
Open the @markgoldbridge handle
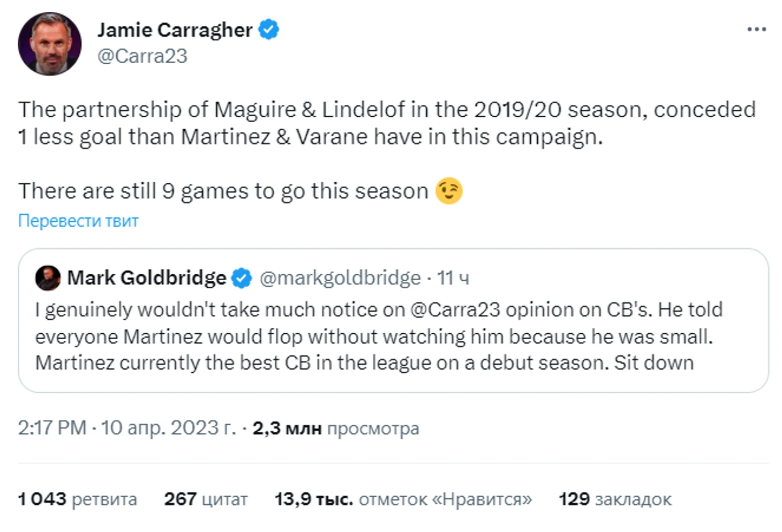[x=340, y=278]
